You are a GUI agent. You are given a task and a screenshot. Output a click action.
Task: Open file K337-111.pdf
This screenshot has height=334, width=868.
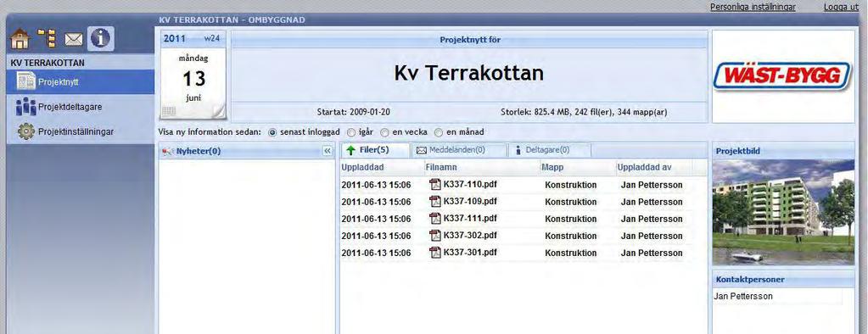click(x=470, y=218)
